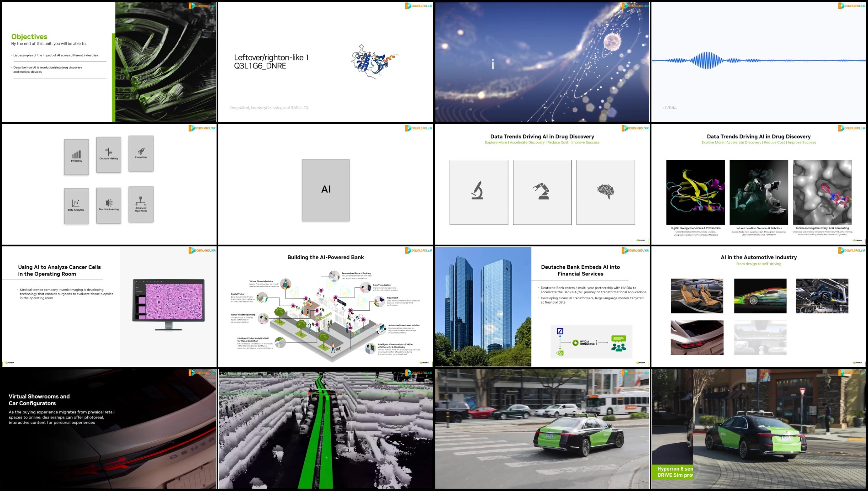Open the Objectives slide thumbnail
This screenshot has width=868, height=491.
click(x=109, y=62)
